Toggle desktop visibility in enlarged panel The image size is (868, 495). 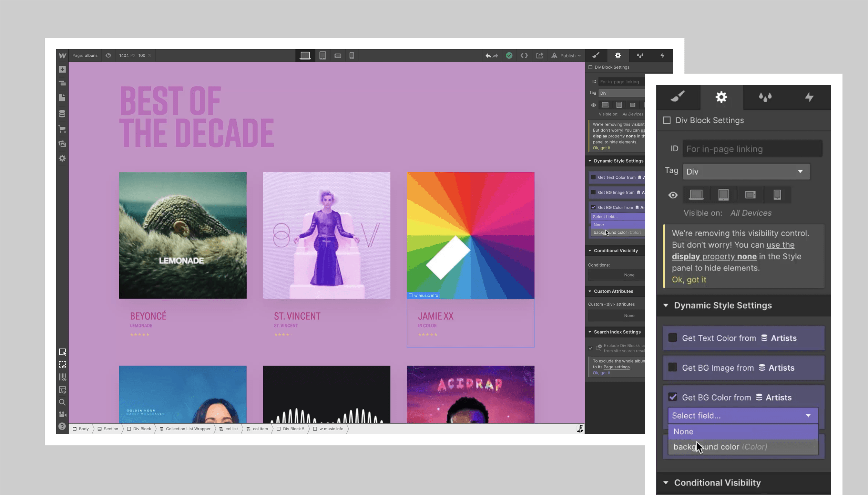click(x=696, y=195)
